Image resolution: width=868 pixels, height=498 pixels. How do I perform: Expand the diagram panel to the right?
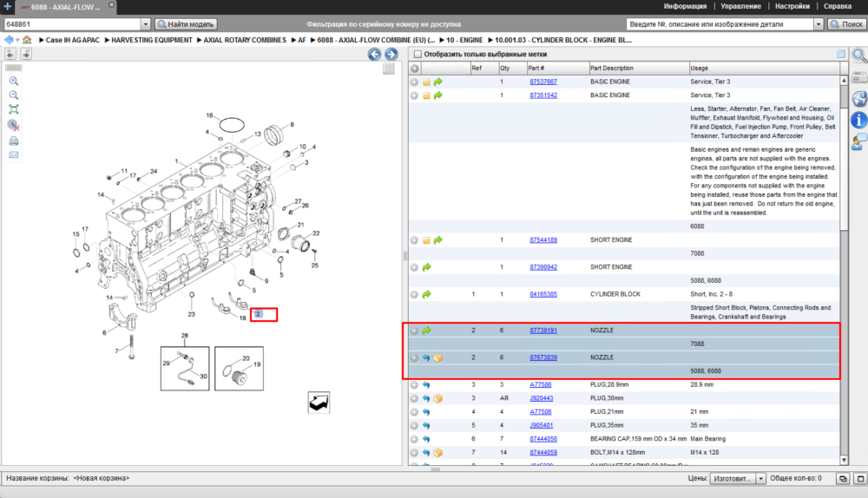26,54
